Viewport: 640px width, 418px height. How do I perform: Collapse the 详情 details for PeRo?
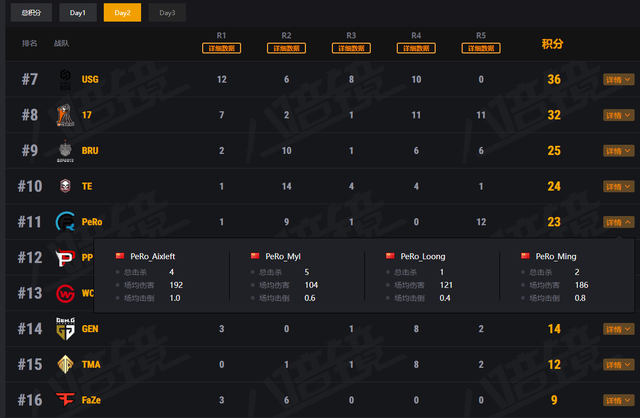coord(617,222)
